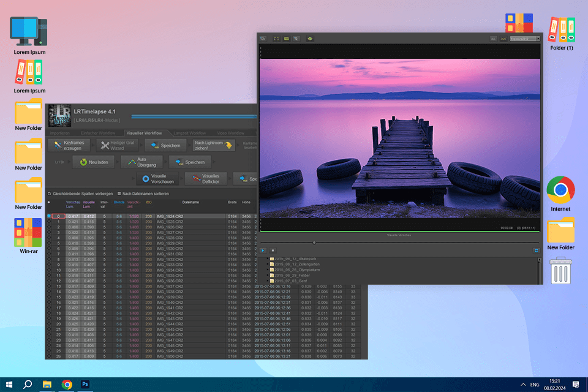This screenshot has width=588, height=392.
Task: Select the IMG_1924.CR2 row
Action: click(151, 216)
